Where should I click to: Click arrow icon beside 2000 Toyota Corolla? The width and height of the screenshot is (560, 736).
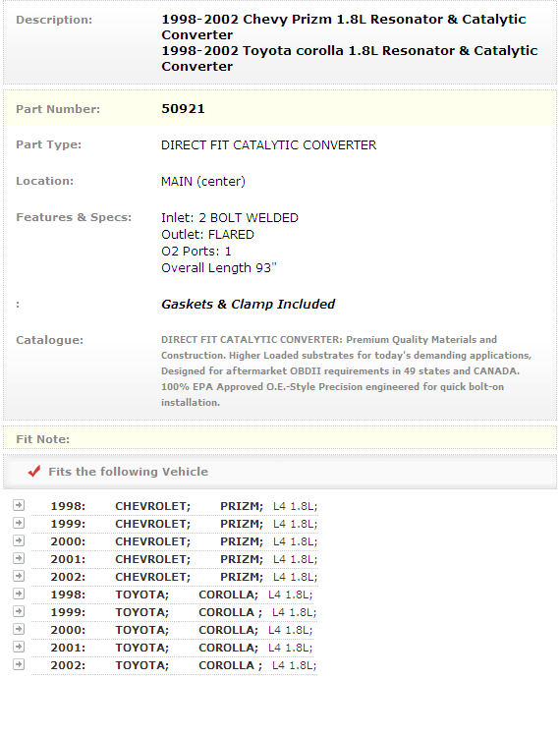pos(19,629)
